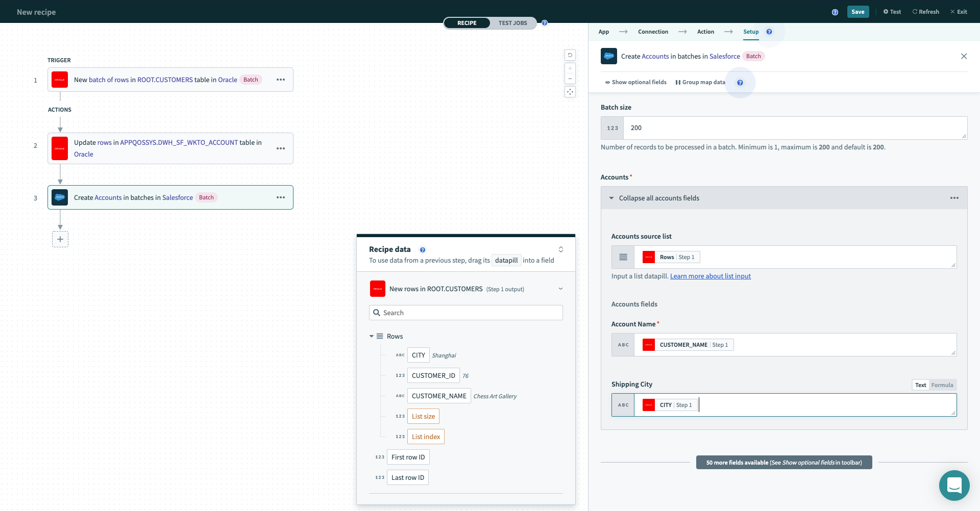Show optional fields in the toolbar

[x=635, y=82]
